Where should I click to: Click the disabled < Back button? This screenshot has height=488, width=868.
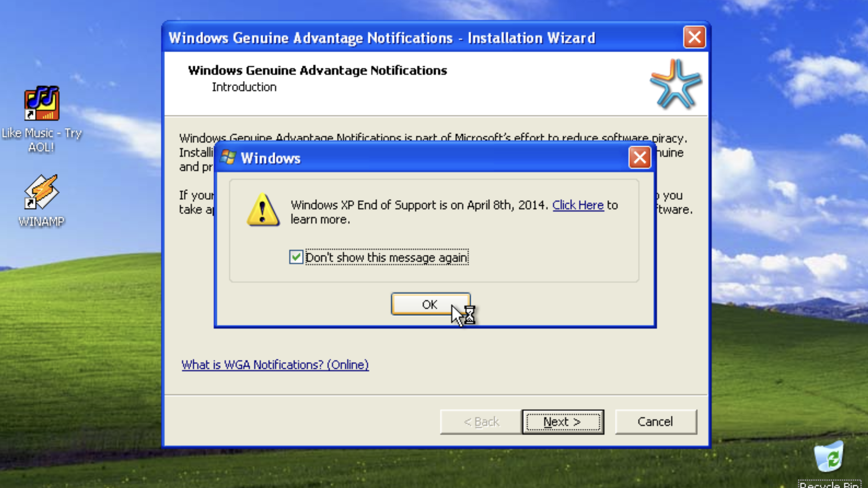481,422
